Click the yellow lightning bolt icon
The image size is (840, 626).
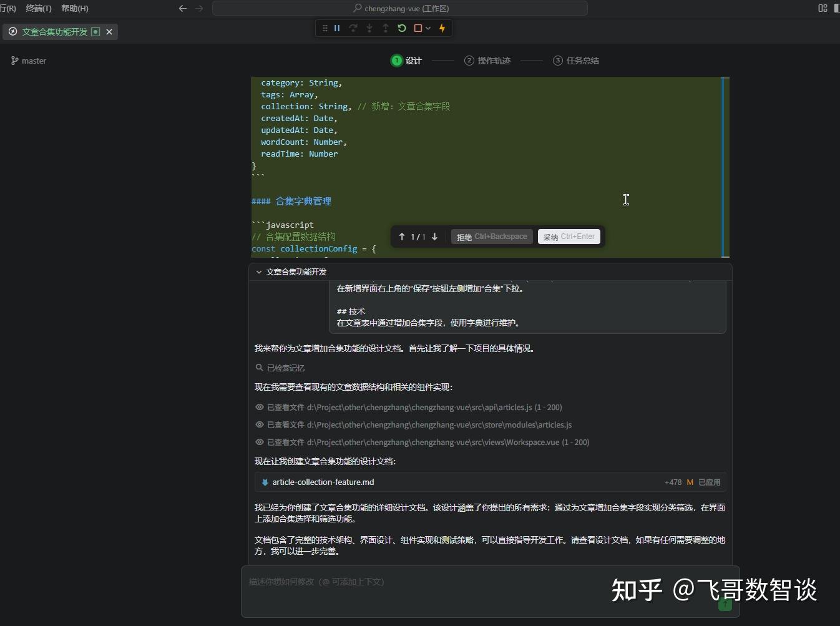pyautogui.click(x=442, y=28)
